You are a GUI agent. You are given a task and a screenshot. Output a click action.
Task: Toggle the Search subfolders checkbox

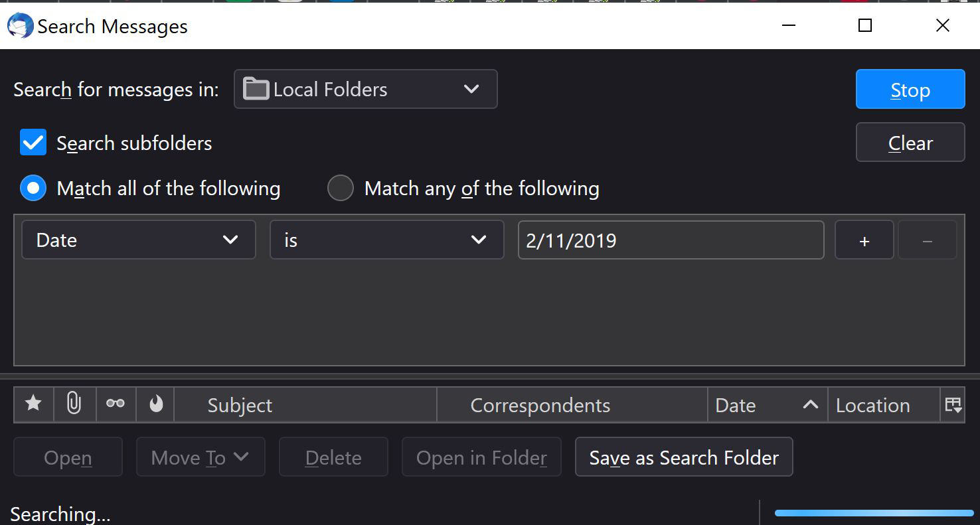(33, 143)
